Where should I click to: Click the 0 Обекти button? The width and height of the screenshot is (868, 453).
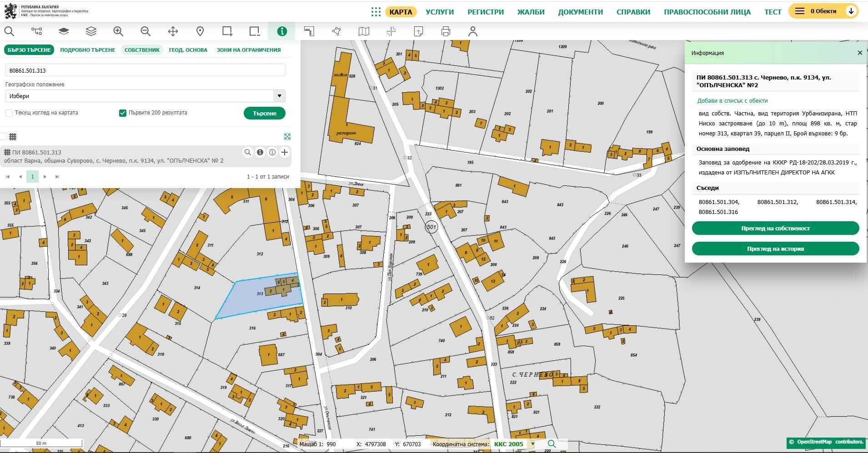823,11
